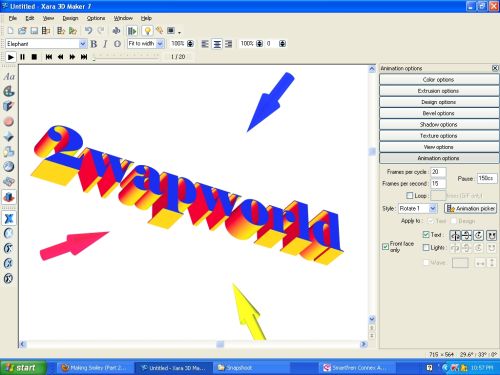Click the Animation picker button
Viewport: 500px width, 375px height.
pos(471,209)
